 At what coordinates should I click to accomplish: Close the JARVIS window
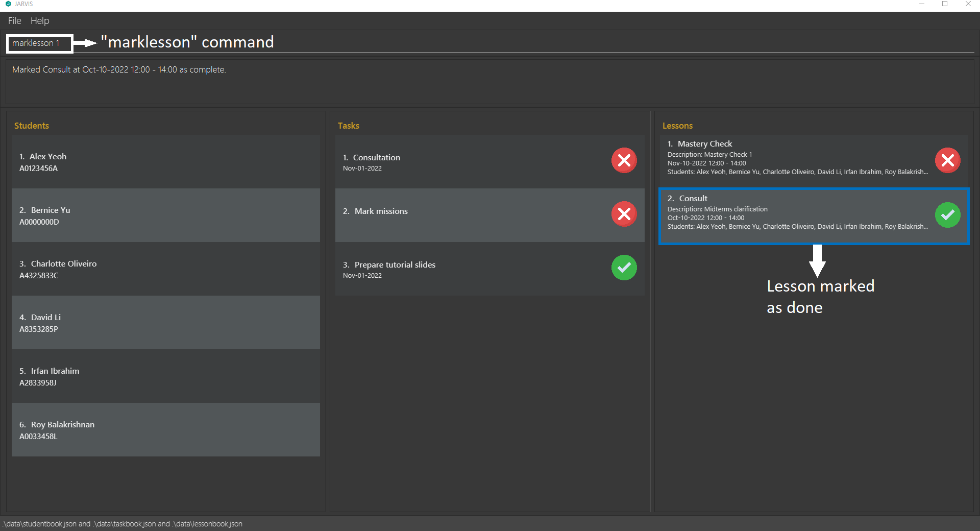coord(968,4)
